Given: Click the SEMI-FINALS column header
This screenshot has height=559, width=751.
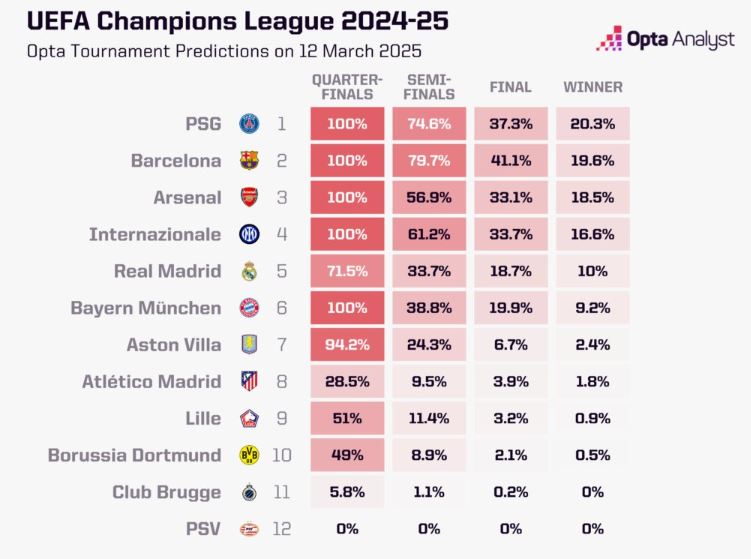Looking at the screenshot, I should coord(430,87).
